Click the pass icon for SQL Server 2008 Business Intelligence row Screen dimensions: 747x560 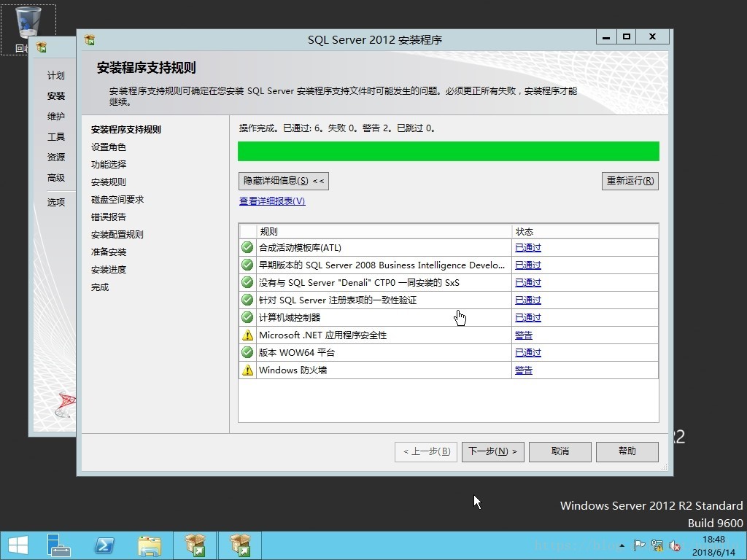[x=247, y=265]
